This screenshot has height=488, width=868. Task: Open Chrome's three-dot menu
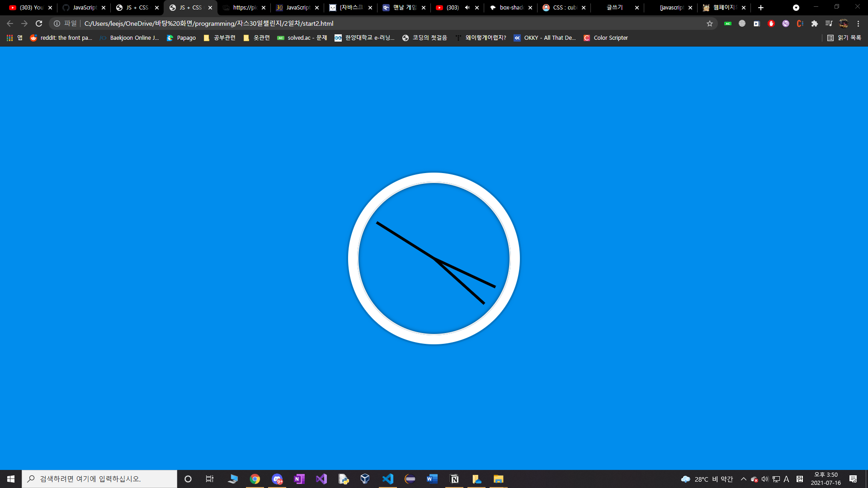tap(858, 23)
